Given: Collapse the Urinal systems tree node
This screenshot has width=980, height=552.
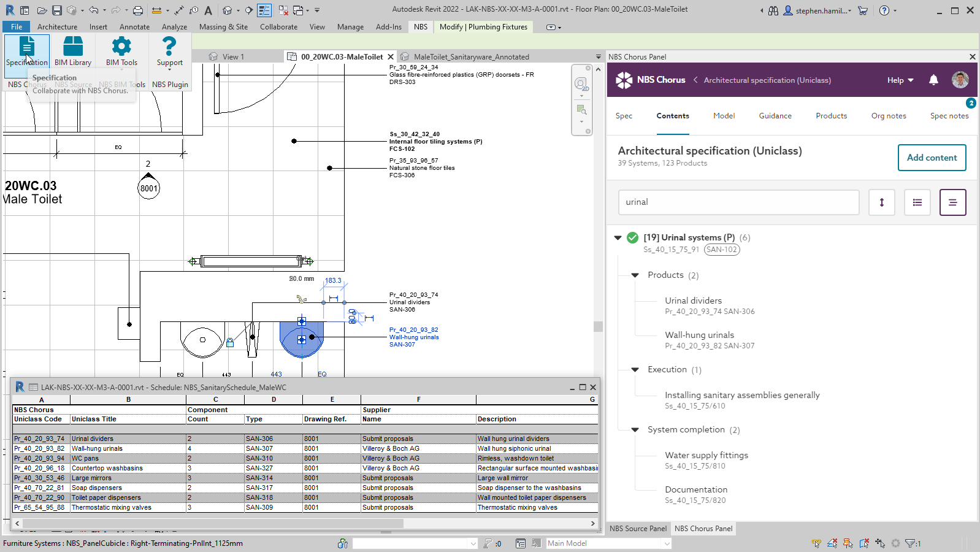Looking at the screenshot, I should pyautogui.click(x=618, y=237).
